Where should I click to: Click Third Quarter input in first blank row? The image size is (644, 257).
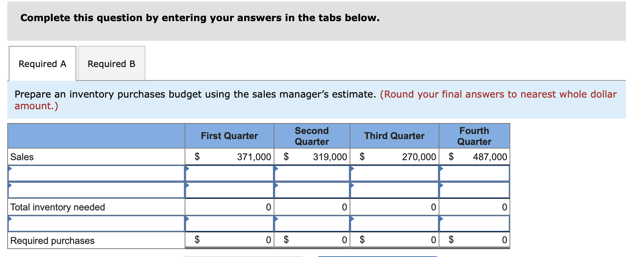coord(394,174)
